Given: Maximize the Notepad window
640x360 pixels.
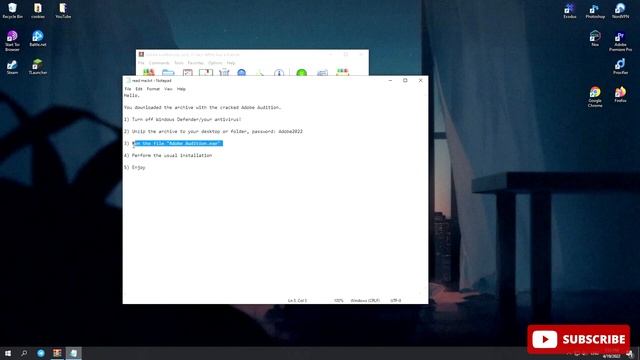Looking at the screenshot, I should tap(405, 80).
